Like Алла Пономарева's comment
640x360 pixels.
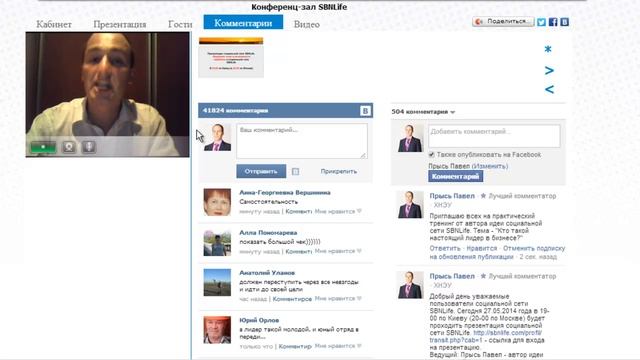click(338, 251)
